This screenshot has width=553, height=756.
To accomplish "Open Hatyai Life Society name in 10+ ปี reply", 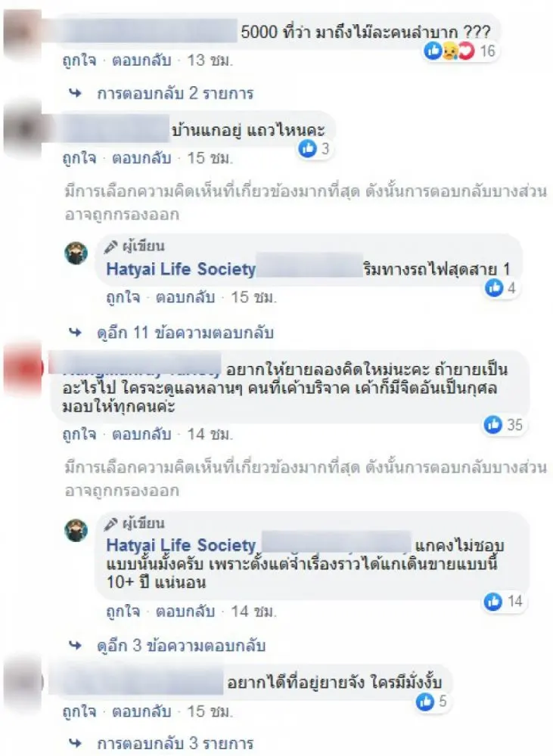I will click(181, 545).
